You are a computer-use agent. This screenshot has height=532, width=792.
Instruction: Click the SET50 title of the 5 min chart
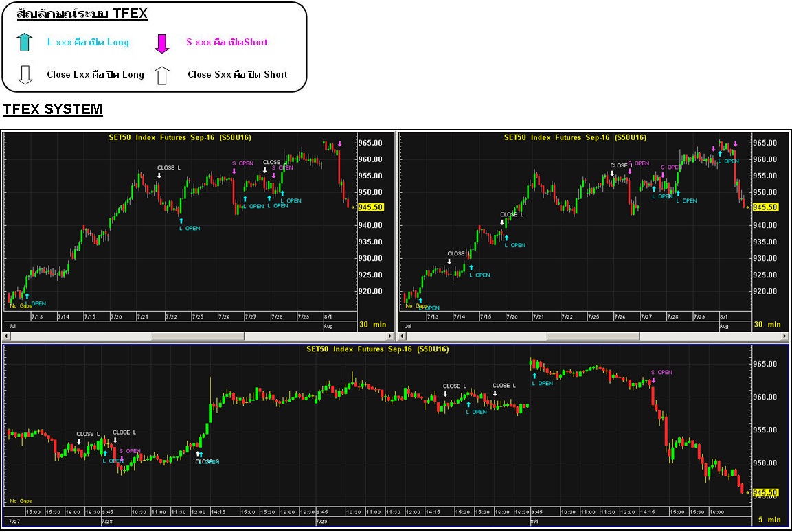pyautogui.click(x=377, y=349)
